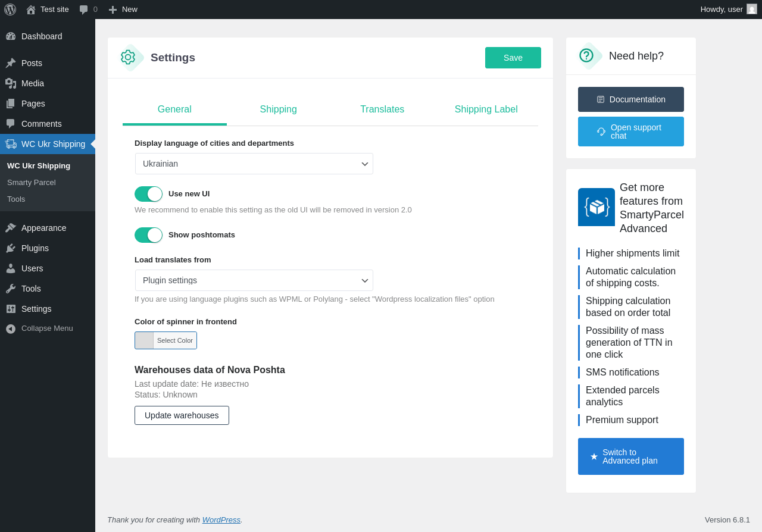This screenshot has height=532, width=762.
Task: Click Switch to Advanced plan button
Action: (631, 456)
